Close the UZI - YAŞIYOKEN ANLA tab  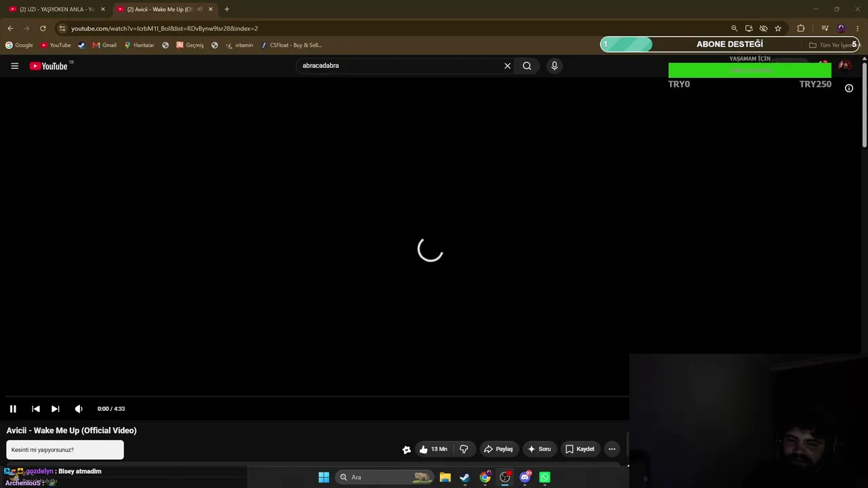[x=103, y=9]
